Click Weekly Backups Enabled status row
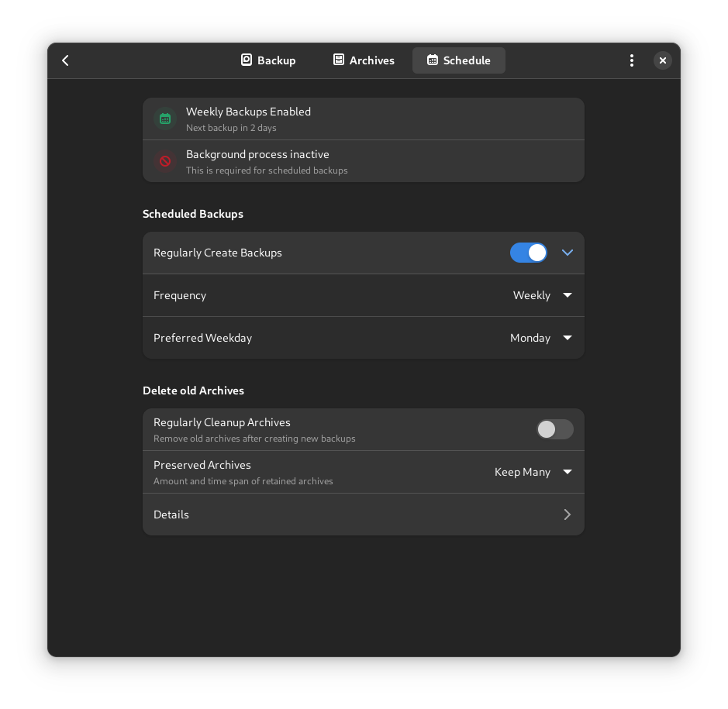728x709 pixels. (x=363, y=119)
